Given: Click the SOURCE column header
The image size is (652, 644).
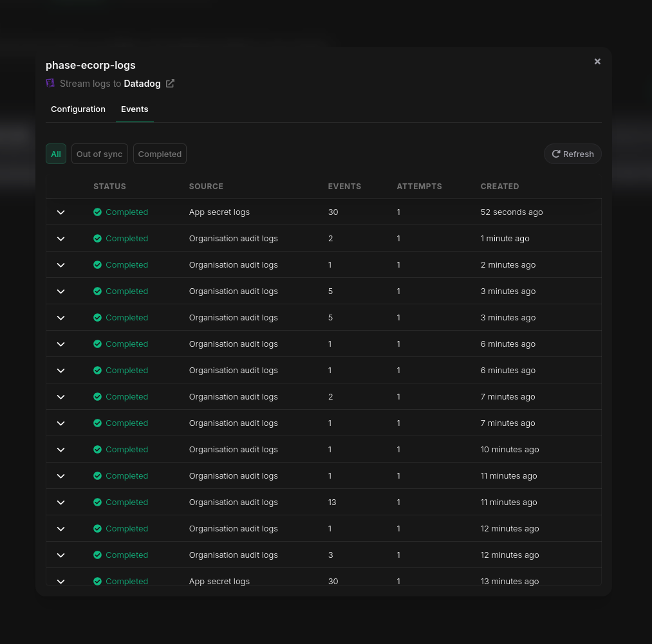Looking at the screenshot, I should tap(206, 187).
